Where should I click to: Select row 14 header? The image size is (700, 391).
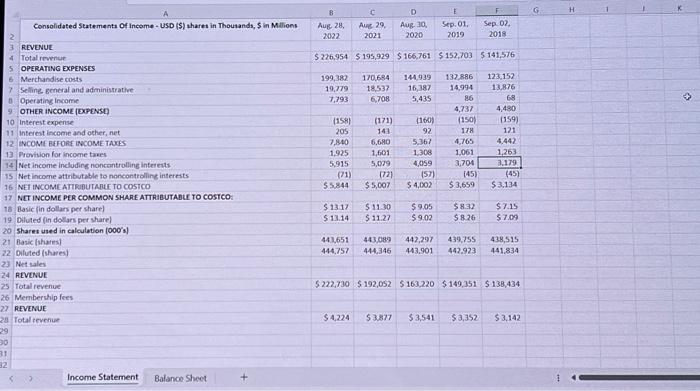(9, 165)
